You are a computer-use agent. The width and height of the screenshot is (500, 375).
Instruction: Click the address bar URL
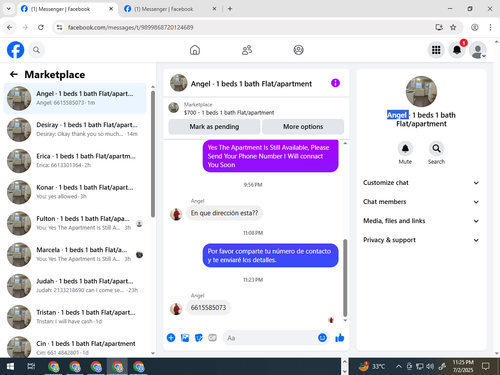pyautogui.click(x=130, y=27)
